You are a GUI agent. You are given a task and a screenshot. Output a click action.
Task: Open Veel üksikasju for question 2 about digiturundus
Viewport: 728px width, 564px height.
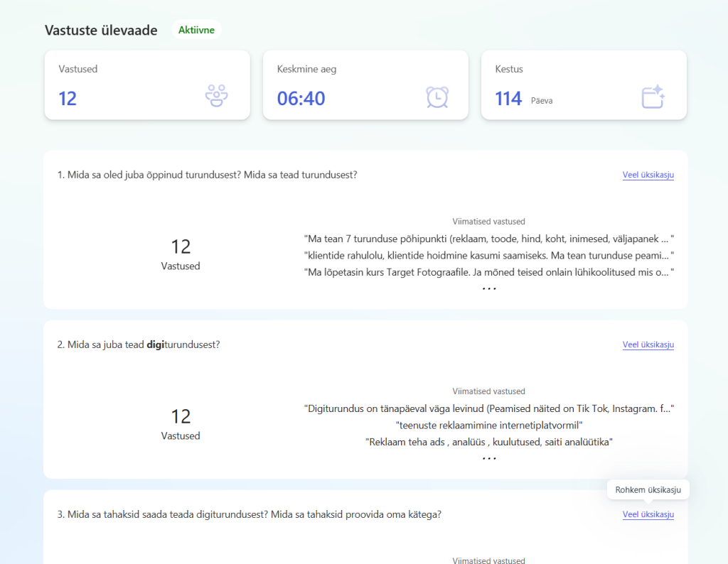[648, 345]
